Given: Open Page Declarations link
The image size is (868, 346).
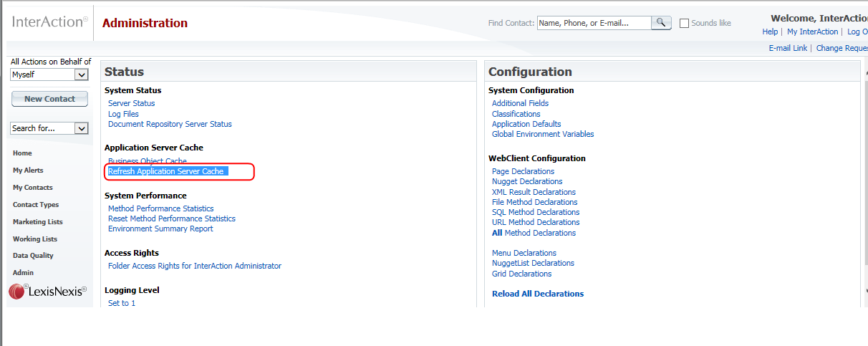Looking at the screenshot, I should click(x=523, y=172).
